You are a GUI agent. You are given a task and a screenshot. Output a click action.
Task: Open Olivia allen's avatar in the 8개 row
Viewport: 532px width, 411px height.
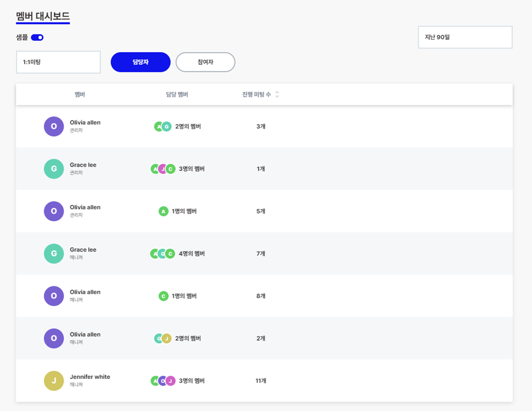coord(54,296)
